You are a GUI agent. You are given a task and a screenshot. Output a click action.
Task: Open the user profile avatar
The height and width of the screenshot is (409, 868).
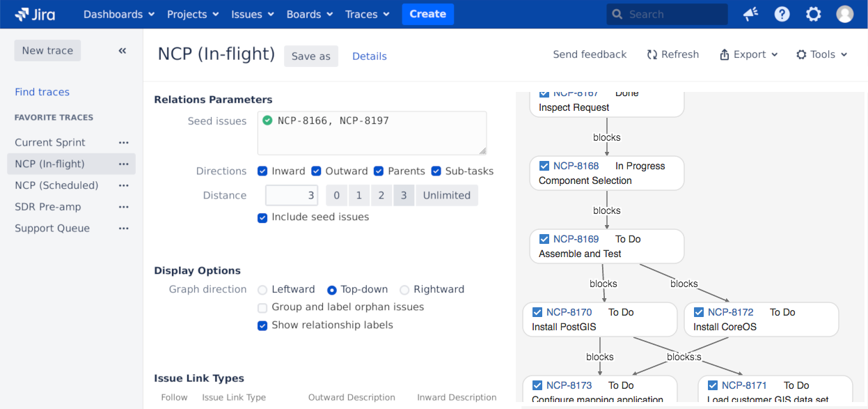(844, 14)
